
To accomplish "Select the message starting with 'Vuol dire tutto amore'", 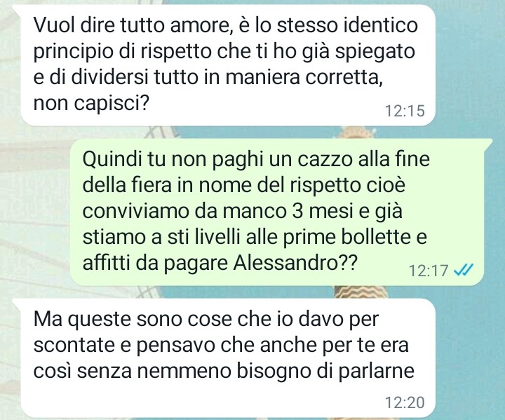I will pos(228,66).
